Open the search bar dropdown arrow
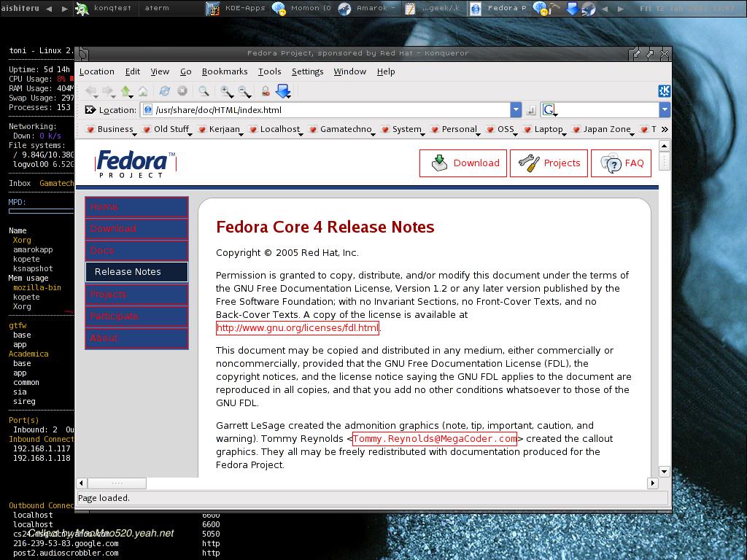Screen dimensions: 747x560 665,110
